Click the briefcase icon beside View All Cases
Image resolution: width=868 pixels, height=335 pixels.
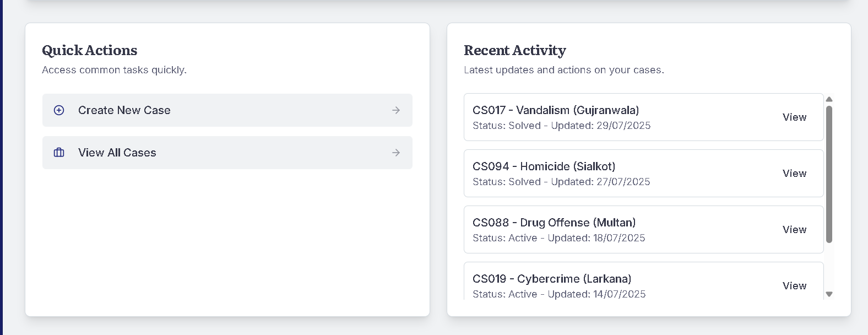[59, 153]
